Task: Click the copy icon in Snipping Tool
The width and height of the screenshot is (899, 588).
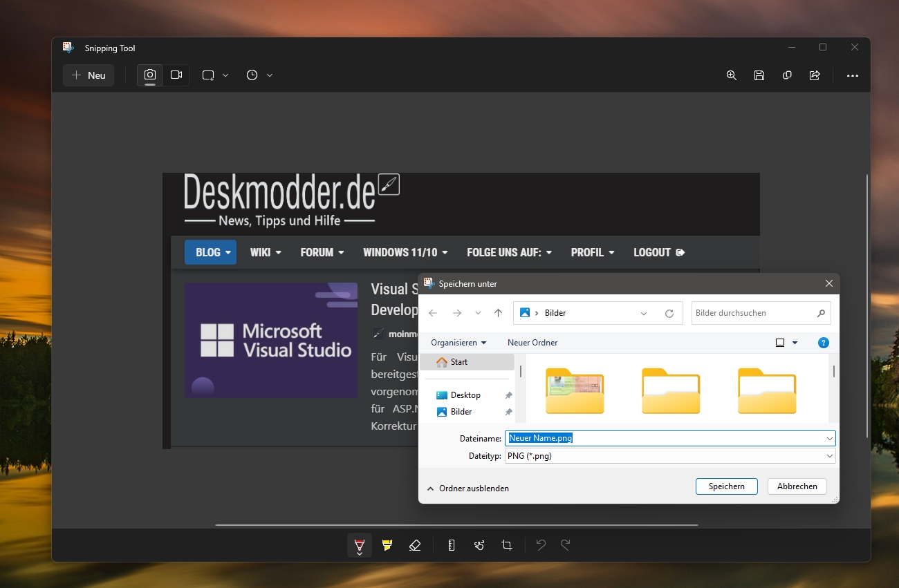Action: [x=787, y=75]
